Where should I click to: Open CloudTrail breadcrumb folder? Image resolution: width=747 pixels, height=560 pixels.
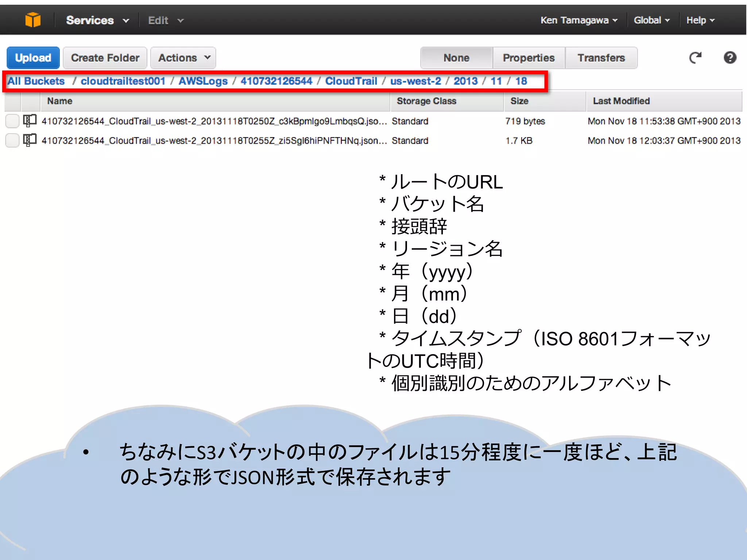tap(351, 81)
